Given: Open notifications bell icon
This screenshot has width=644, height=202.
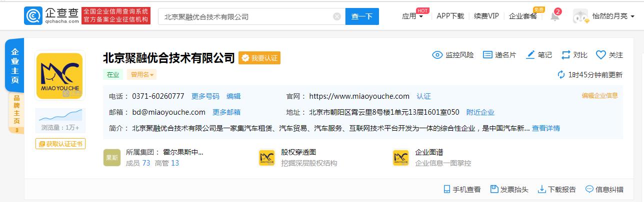Looking at the screenshot, I should click(554, 16).
